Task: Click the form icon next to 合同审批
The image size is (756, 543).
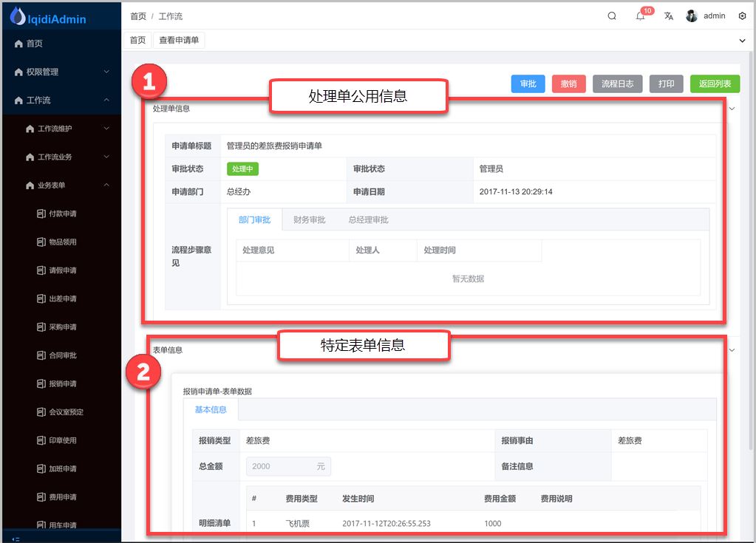Action: tap(41, 355)
